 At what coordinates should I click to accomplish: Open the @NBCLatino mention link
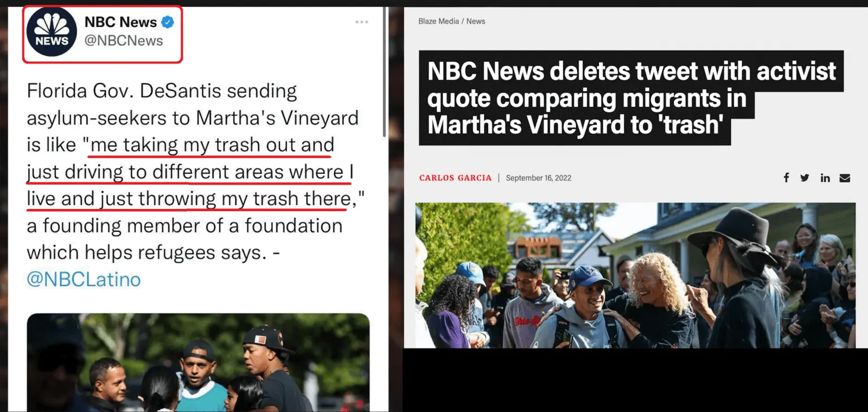[84, 279]
